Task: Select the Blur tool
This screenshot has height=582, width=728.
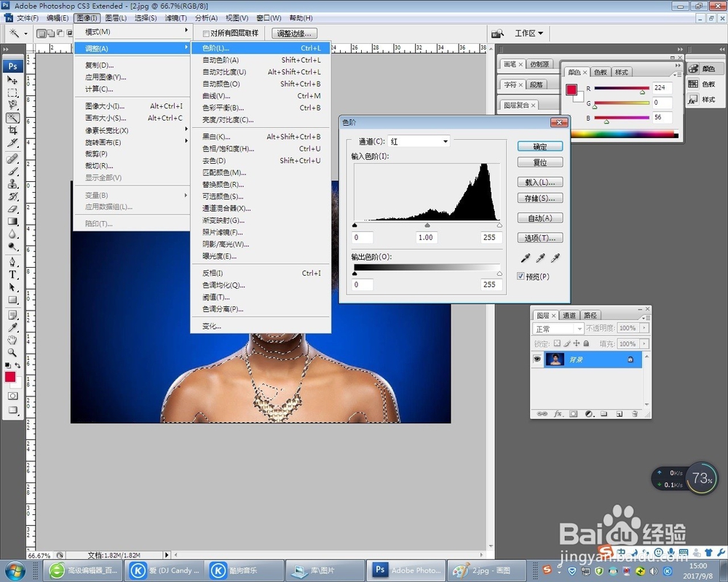Action: click(x=12, y=234)
